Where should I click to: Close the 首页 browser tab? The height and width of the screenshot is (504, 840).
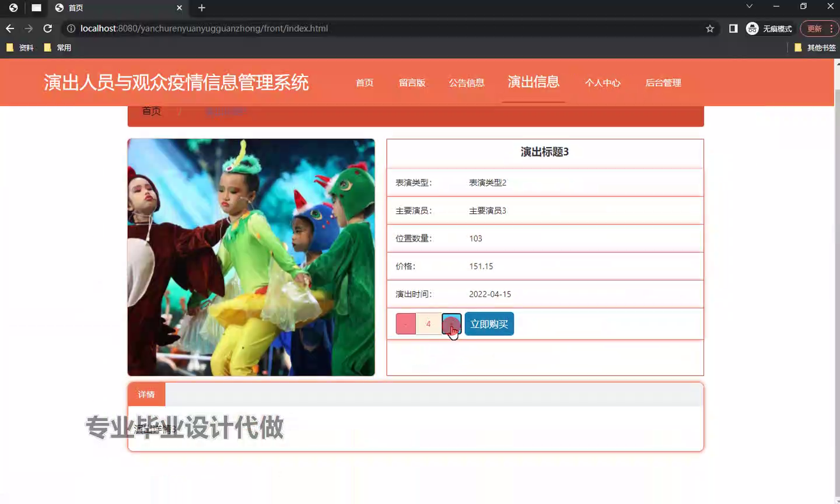pyautogui.click(x=179, y=8)
